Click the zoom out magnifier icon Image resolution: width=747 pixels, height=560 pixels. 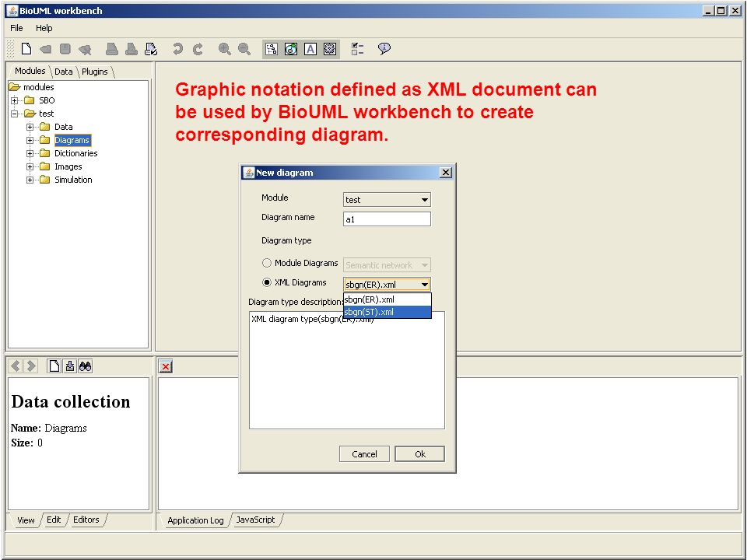pyautogui.click(x=244, y=48)
